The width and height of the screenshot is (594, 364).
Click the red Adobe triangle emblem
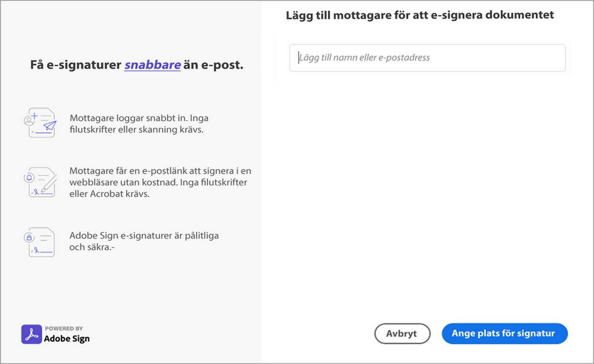(x=32, y=333)
